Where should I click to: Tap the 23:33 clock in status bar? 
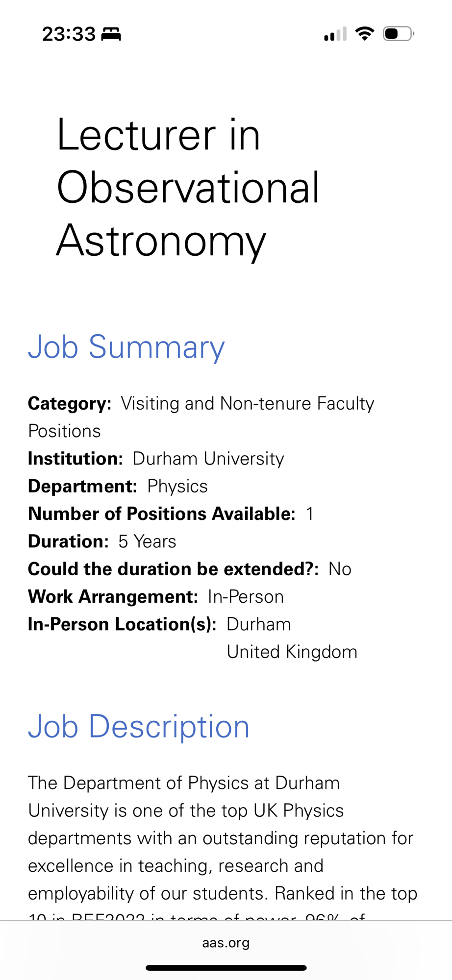click(x=69, y=34)
